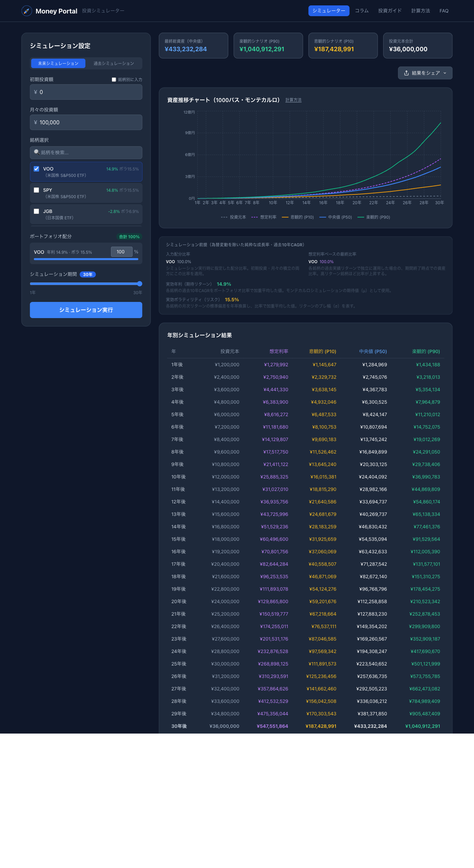Click the 実効ボラティリティ value 15.5%
The height and width of the screenshot is (868, 474).
point(232,300)
